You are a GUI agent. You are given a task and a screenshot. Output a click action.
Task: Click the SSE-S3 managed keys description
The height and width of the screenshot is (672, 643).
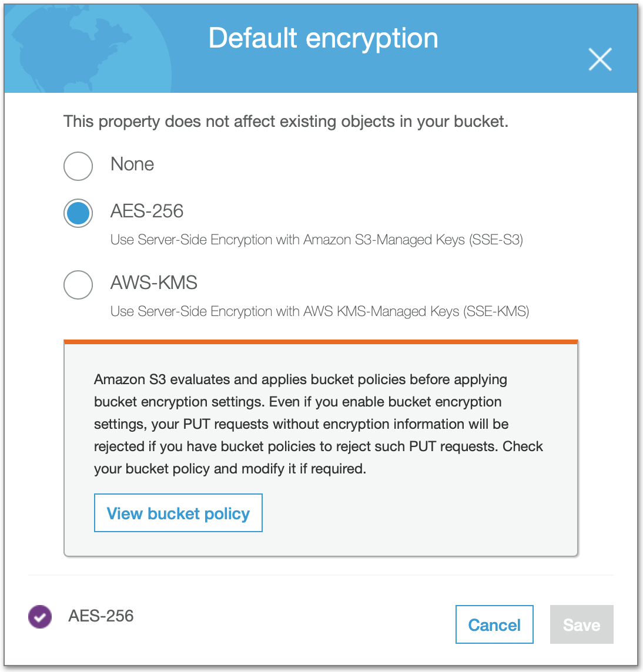click(x=317, y=240)
